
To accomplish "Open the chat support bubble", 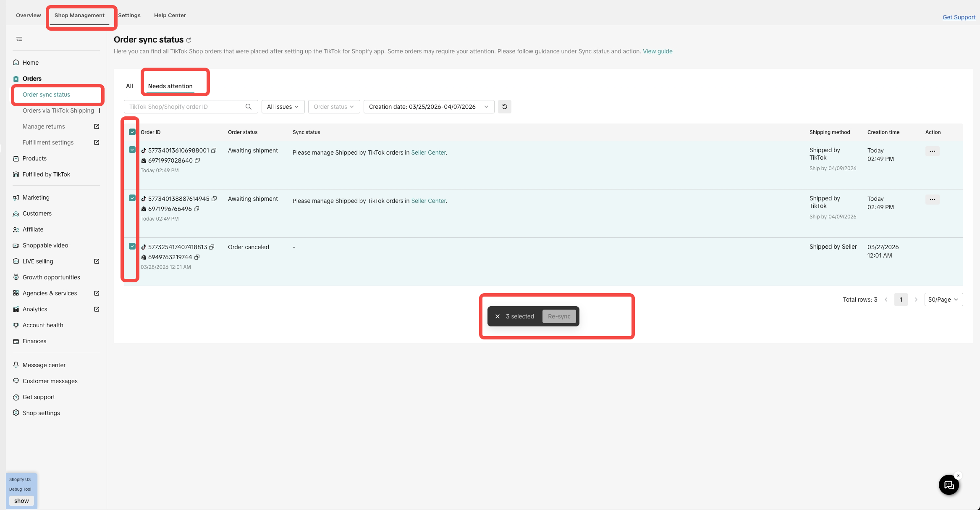I will 949,485.
